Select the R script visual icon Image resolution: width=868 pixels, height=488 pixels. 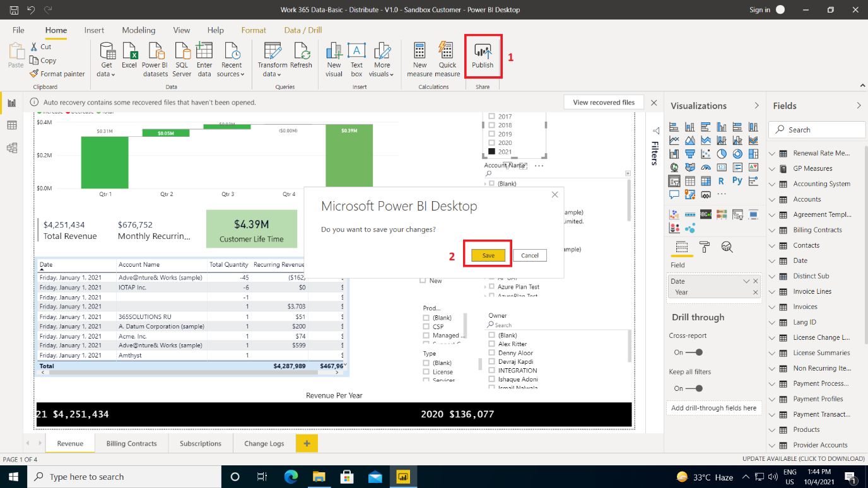click(722, 180)
